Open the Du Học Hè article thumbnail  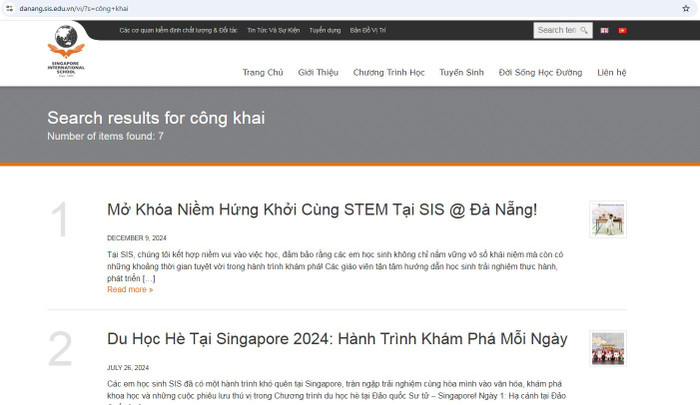(608, 349)
